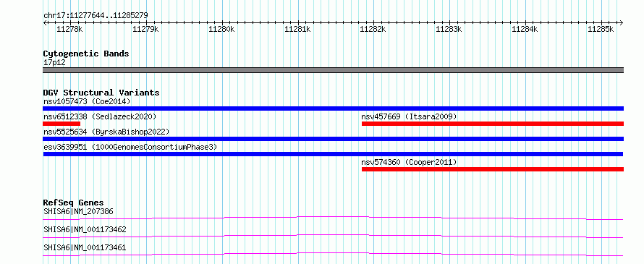644x264 pixels.
Task: Click the 11279k ruler tick label
Action: 145,29
